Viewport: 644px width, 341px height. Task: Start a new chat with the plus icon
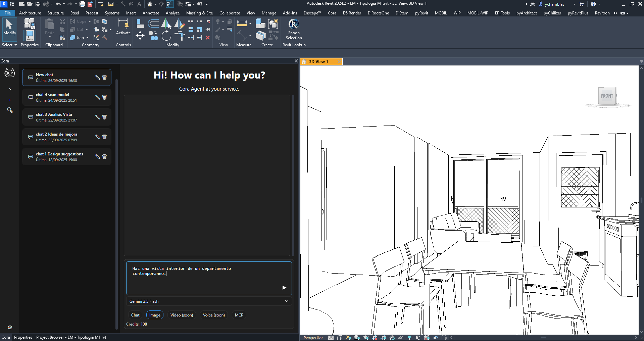(x=10, y=99)
